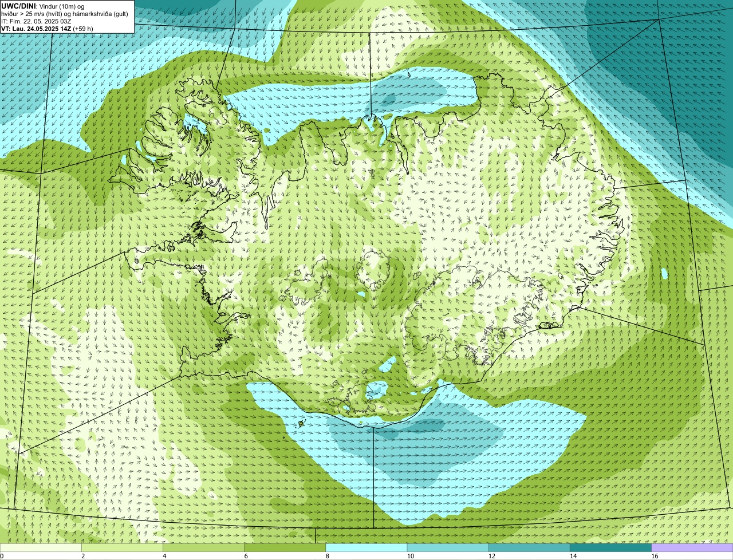Click the 12–14 m/s teal legend swatch
733x560 pixels.
[529, 547]
